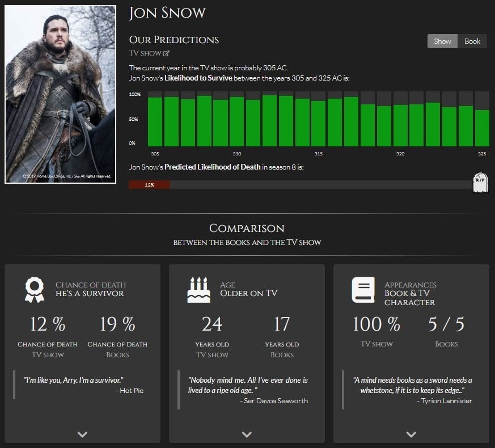Click the 'Book & TV character' subtitle
Viewport: 495px width, 448px height.
tap(410, 298)
